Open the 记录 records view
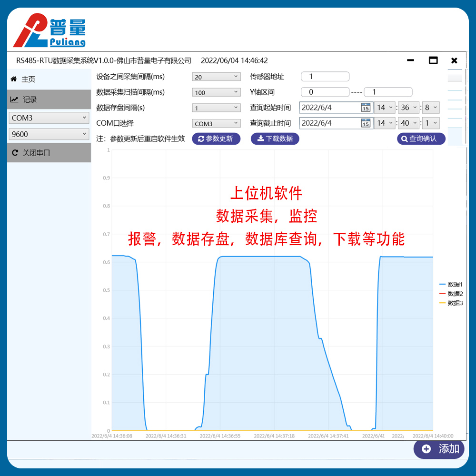476x476 pixels. pyautogui.click(x=49, y=99)
